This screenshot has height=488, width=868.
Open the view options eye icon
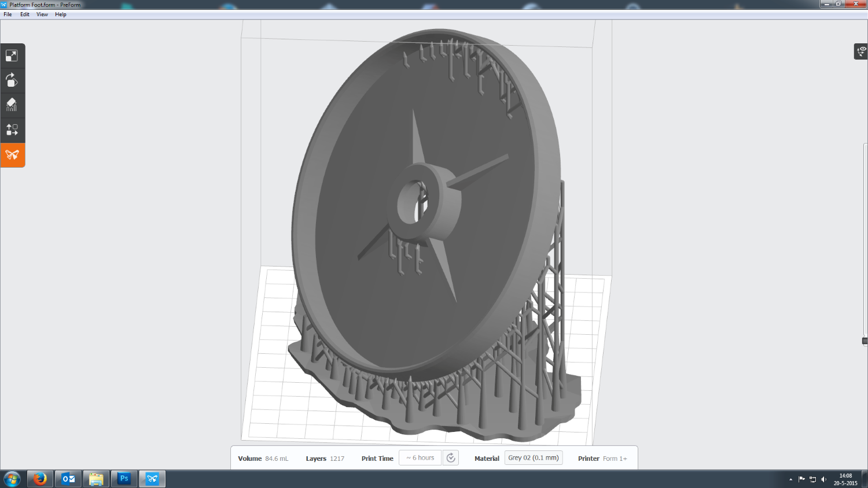point(861,51)
